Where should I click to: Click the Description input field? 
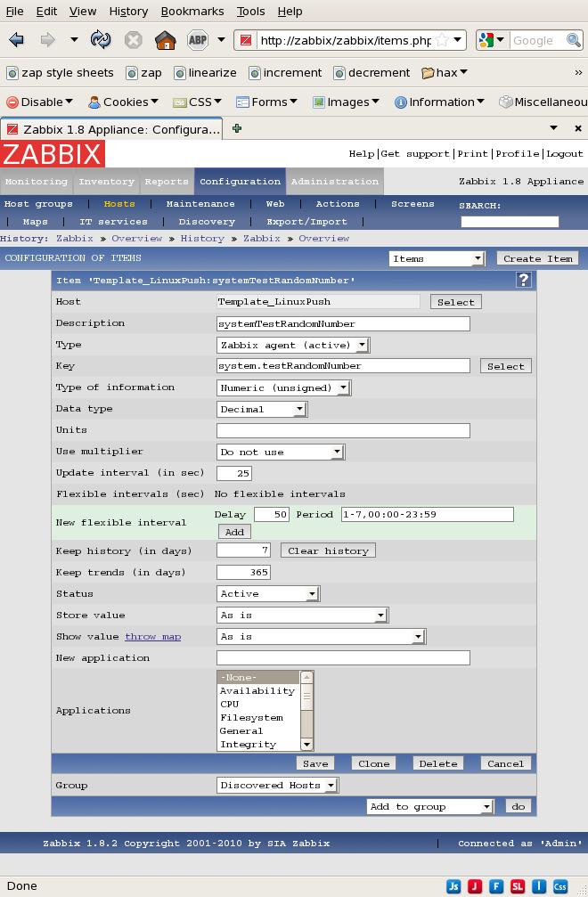point(343,323)
